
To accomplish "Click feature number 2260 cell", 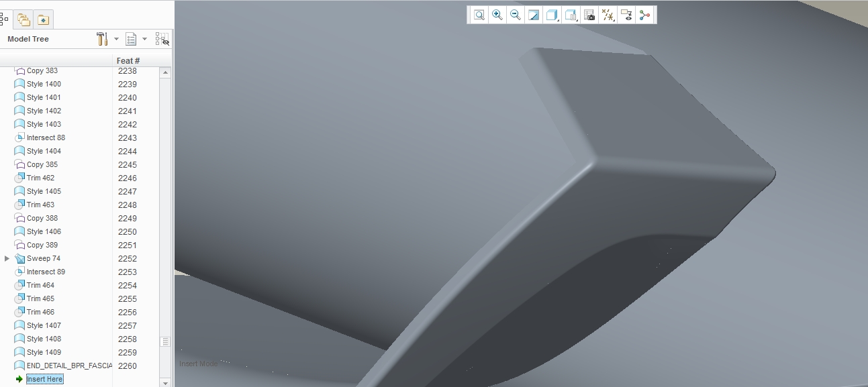I will click(128, 366).
